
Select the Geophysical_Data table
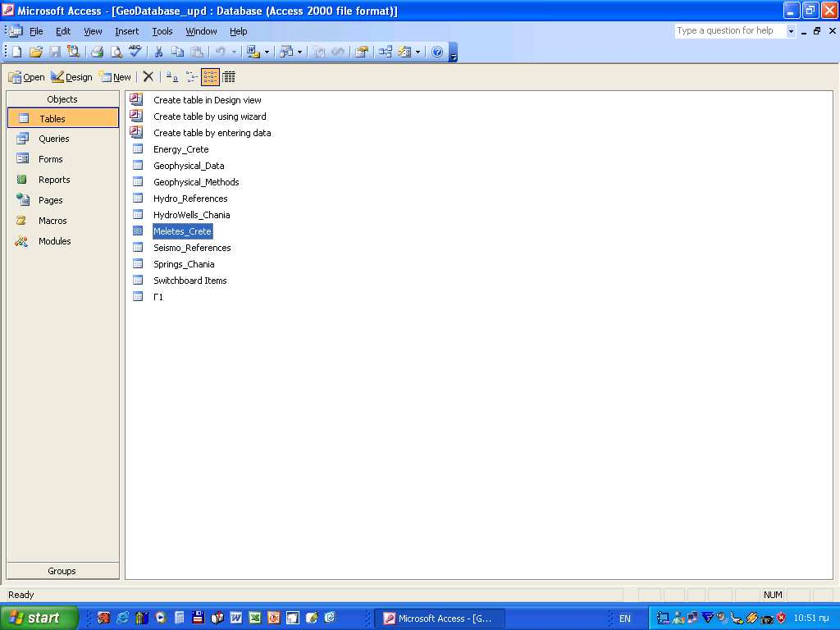189,166
